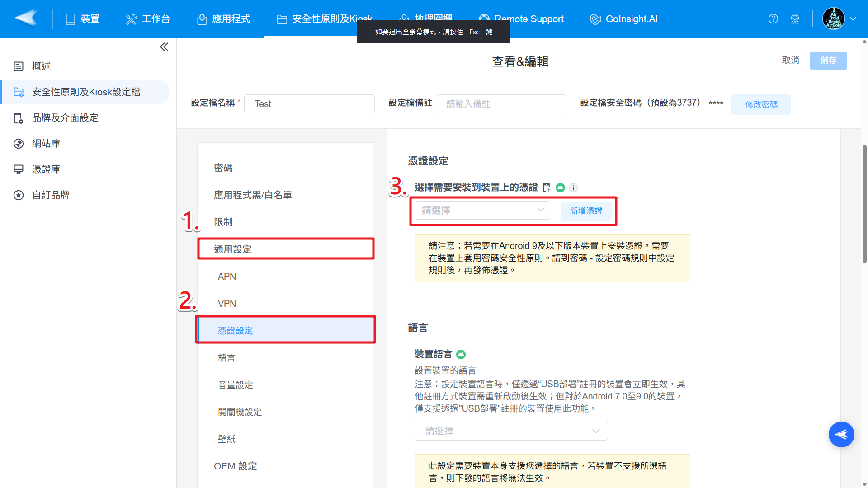The width and height of the screenshot is (868, 488).
Task: Click the AirDroid paper plane logo
Action: (26, 19)
